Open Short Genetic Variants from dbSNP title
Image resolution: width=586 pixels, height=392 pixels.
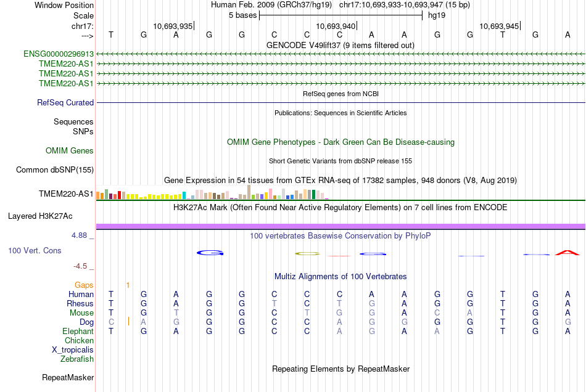340,161
